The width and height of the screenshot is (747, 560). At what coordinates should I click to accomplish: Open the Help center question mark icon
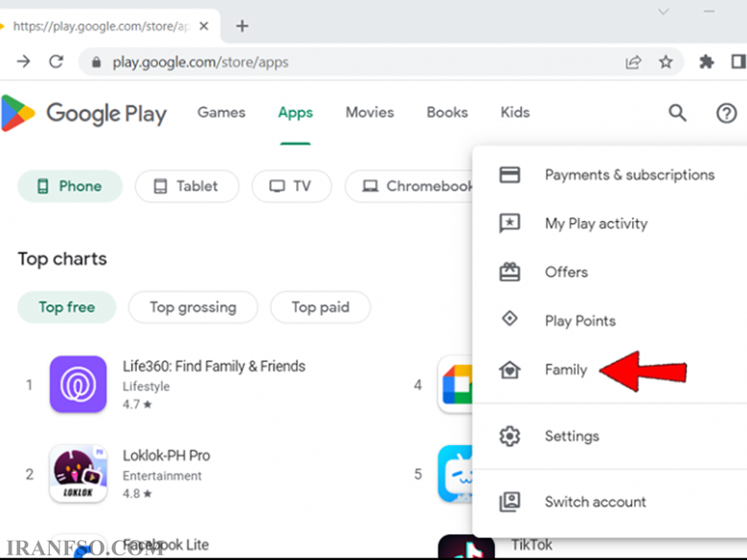tap(727, 113)
